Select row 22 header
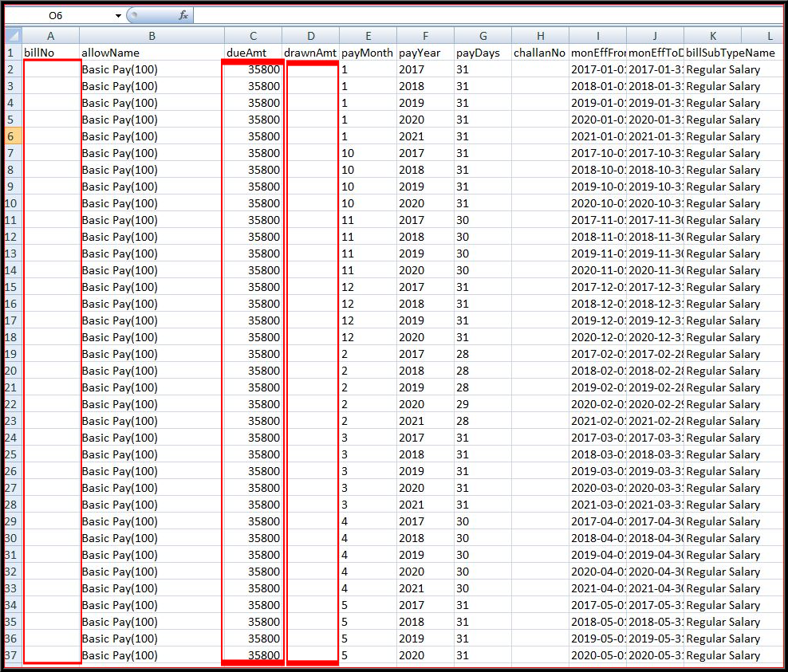Viewport: 788px width, 672px height. 13,404
